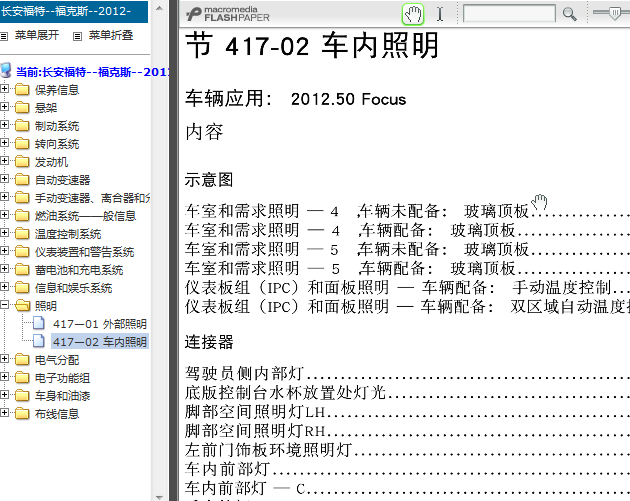Click 菜单折叠 to collapse all menus
Screen dimensions: 630x501
click(x=111, y=35)
